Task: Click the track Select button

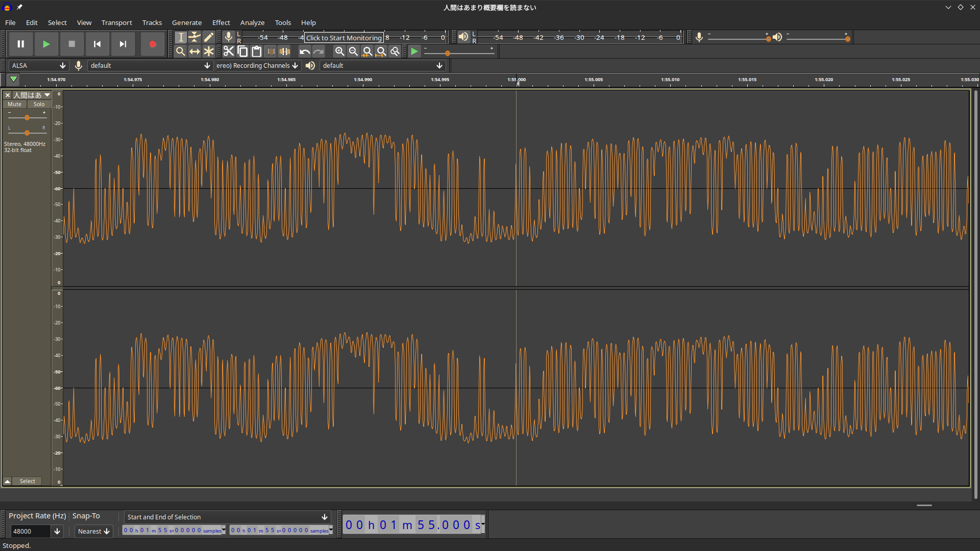Action: [28, 481]
